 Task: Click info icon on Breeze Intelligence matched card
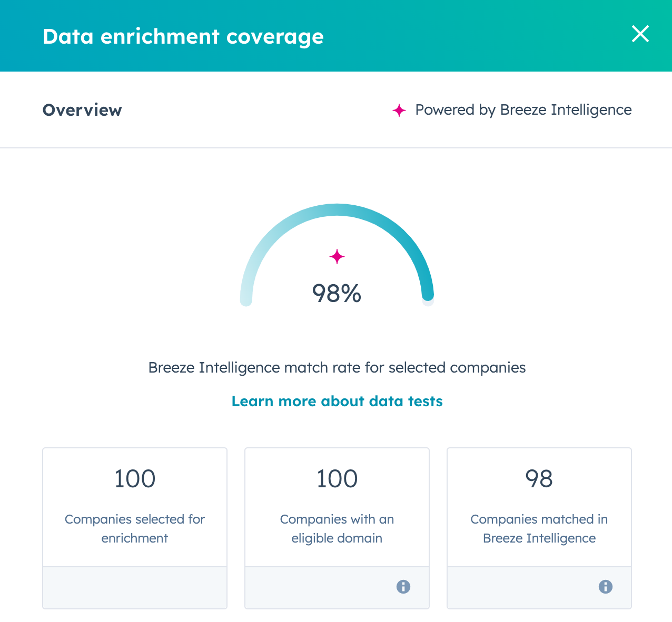coord(606,587)
